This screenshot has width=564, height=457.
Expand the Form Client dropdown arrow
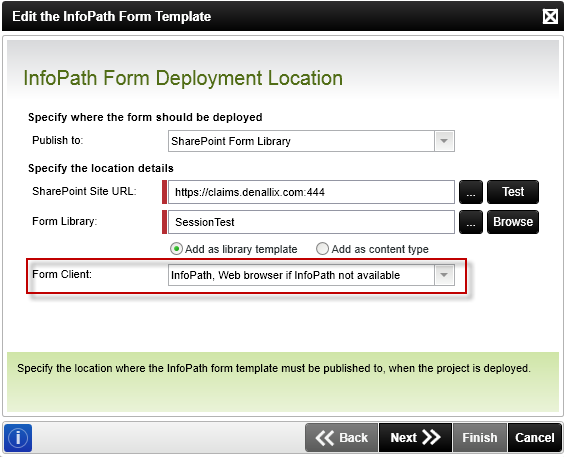point(444,275)
